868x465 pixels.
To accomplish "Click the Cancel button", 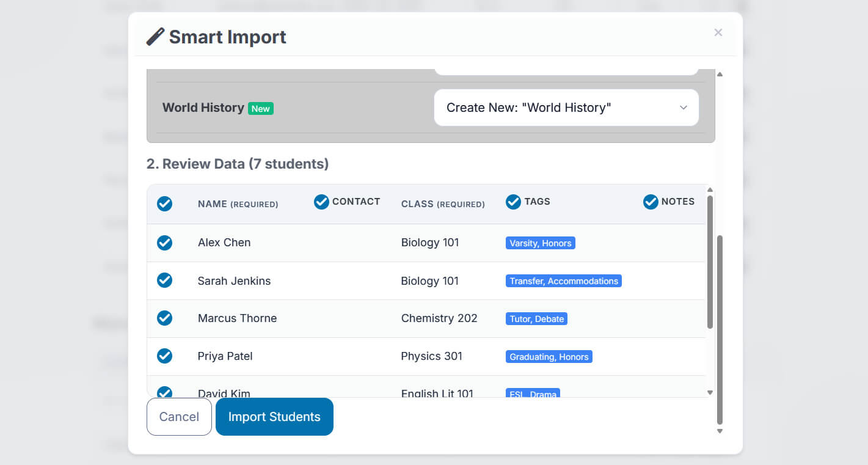I will (179, 417).
